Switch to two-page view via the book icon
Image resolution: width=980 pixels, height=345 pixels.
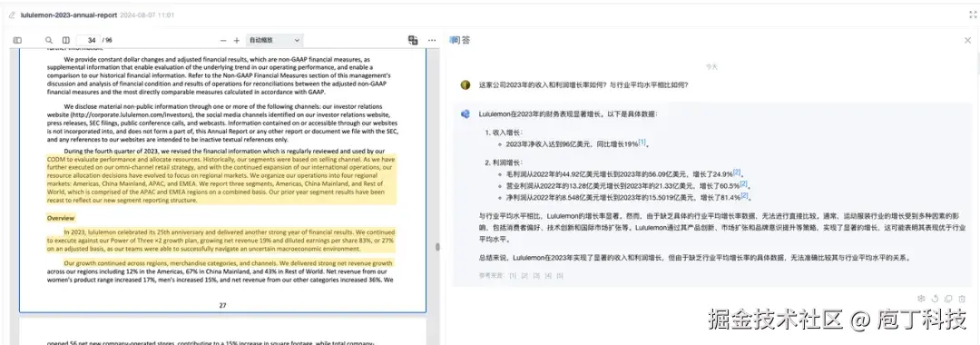(66, 40)
